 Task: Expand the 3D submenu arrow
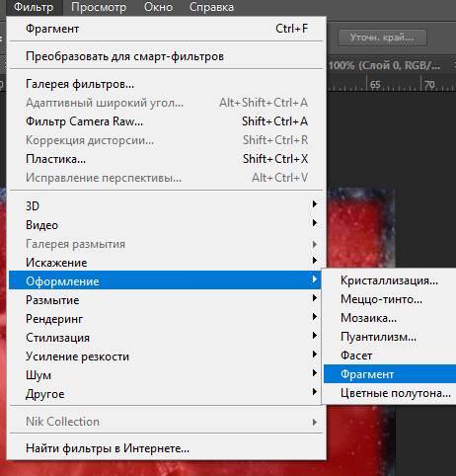click(x=315, y=204)
